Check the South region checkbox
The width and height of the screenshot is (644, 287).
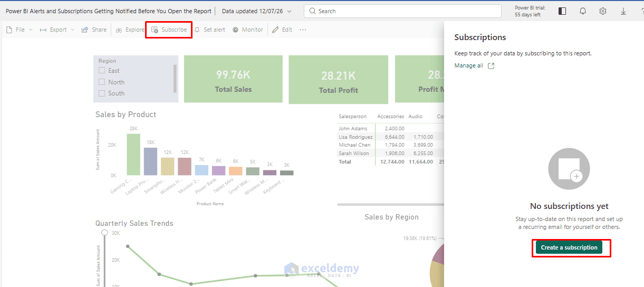(x=102, y=93)
